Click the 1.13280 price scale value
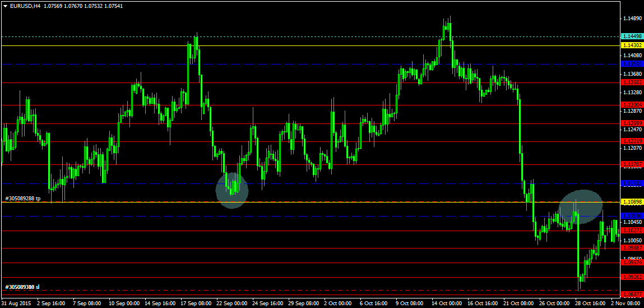Screen dimensions: 644x308 tap(632, 93)
